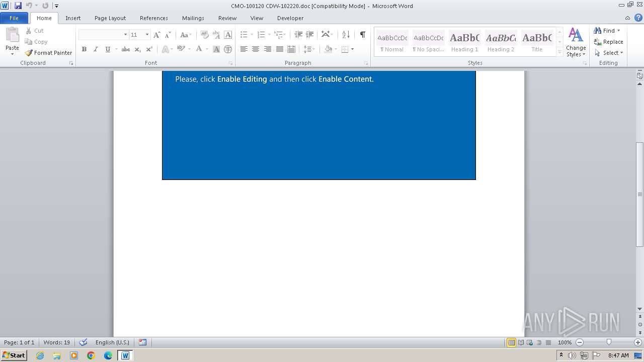
Task: Open Word Help question mark icon
Action: coord(638,18)
